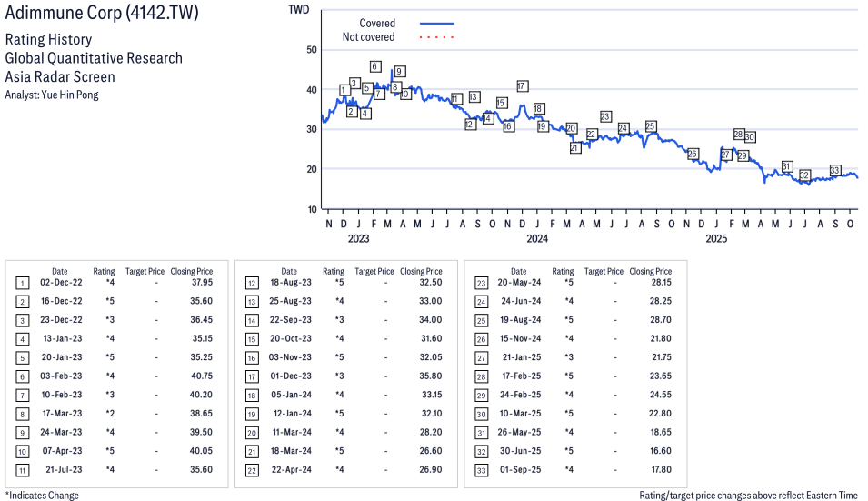
Task: Click the Adimmune Corp (4142.TW) title
Action: (x=102, y=13)
